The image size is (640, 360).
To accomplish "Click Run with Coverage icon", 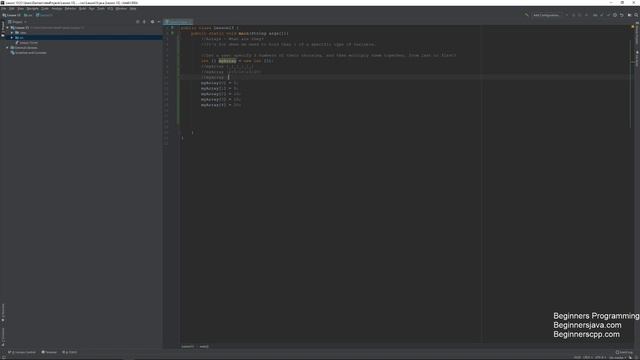I will click(580, 15).
